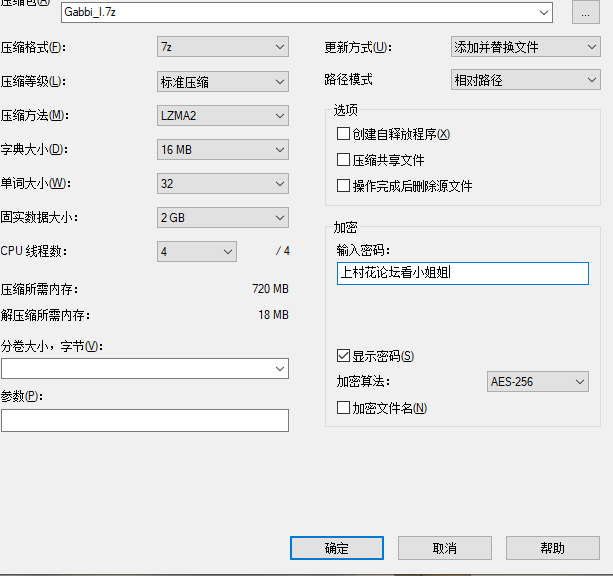Open the 固实数据大小 dropdown showing 2 GB
The image size is (613, 576).
(x=223, y=217)
